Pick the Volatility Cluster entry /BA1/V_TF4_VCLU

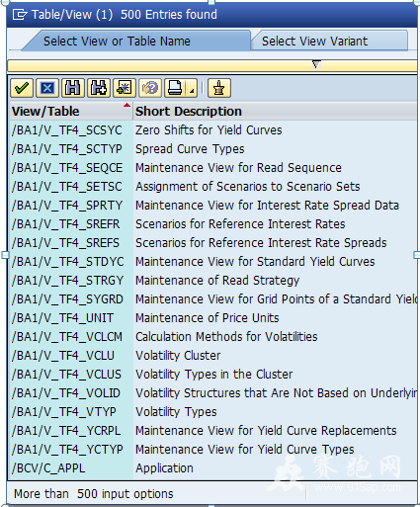point(213,356)
